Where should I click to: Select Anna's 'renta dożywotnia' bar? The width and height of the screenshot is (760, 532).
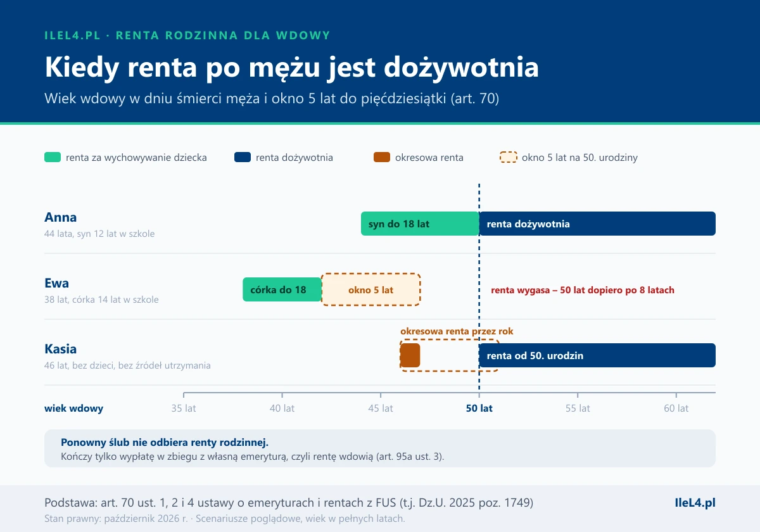[x=597, y=224]
